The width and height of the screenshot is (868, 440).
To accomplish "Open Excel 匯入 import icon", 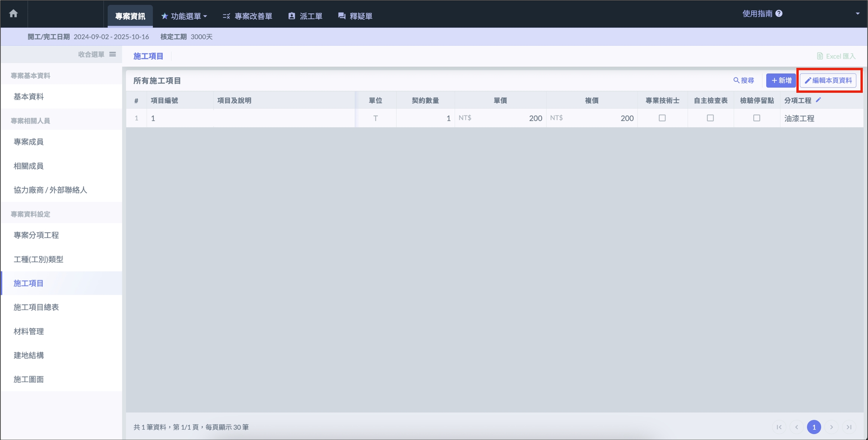I will [820, 56].
